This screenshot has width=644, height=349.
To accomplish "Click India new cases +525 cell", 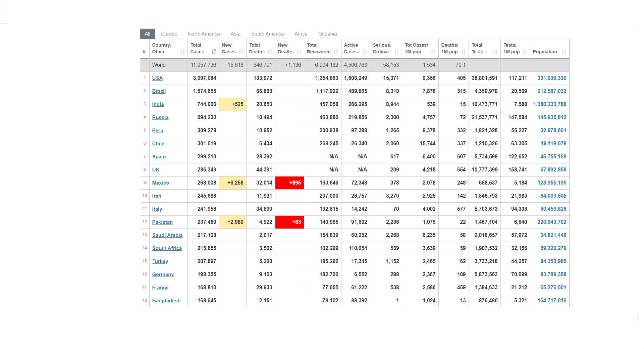I will point(233,104).
